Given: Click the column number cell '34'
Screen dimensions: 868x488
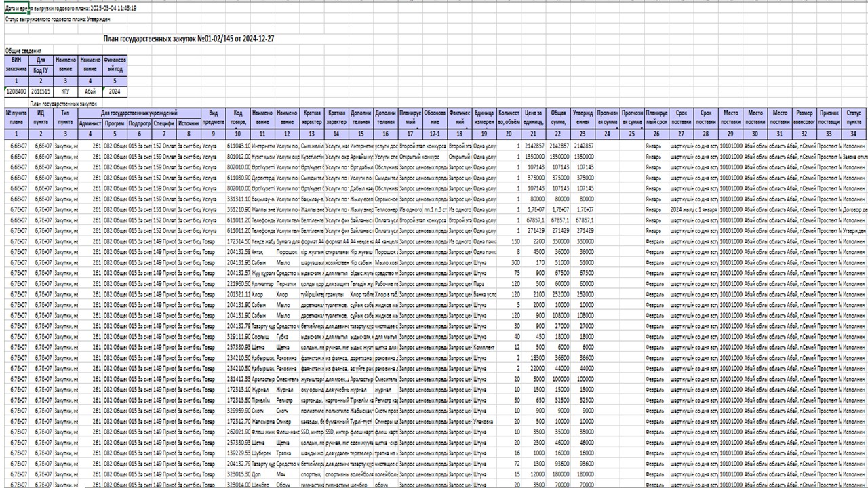Looking at the screenshot, I should [x=854, y=134].
